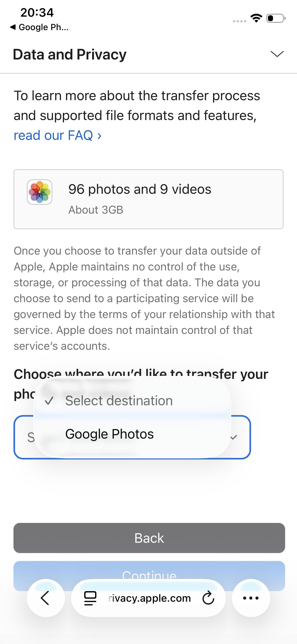Tap the 96 photos and 9 videos card
The width and height of the screenshot is (297, 644).
pos(148,199)
